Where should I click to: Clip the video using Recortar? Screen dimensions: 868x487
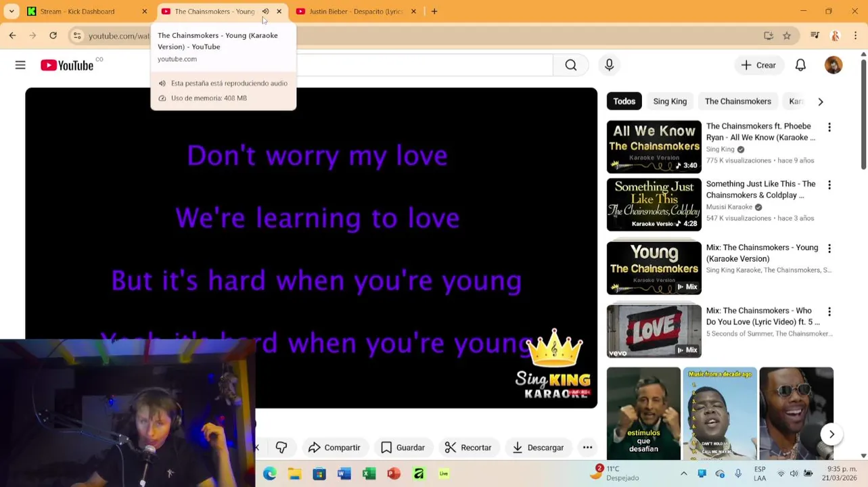(x=468, y=447)
